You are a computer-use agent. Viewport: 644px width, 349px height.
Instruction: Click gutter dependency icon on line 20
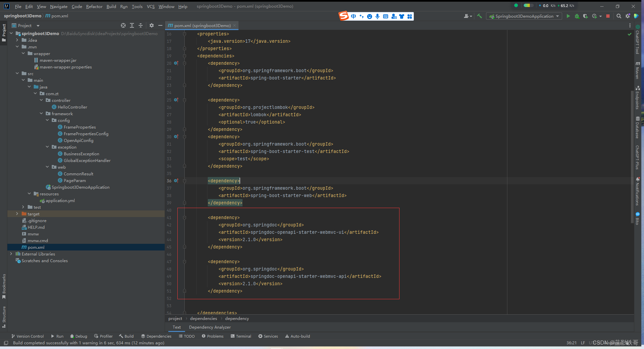[176, 63]
